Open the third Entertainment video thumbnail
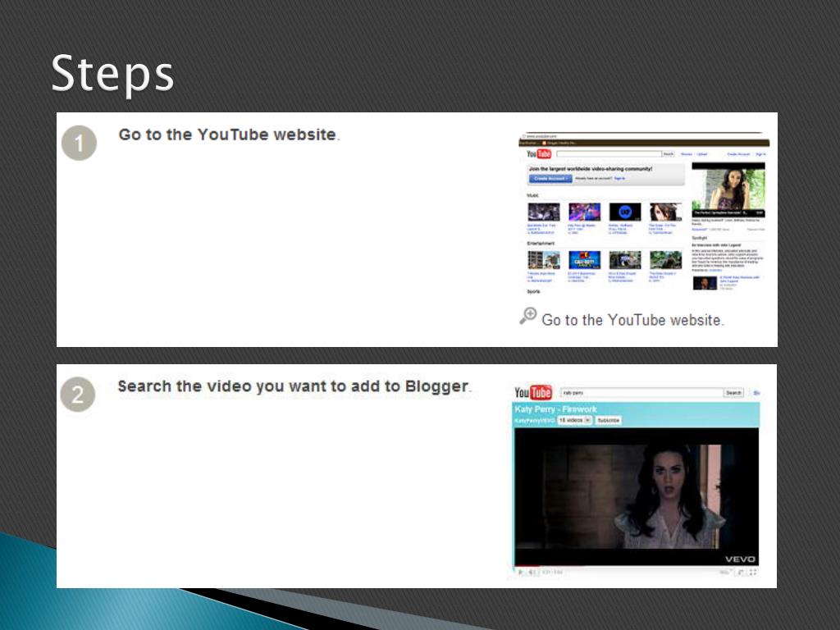 pyautogui.click(x=625, y=260)
